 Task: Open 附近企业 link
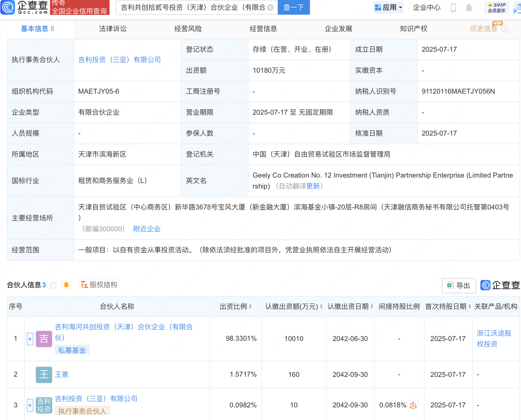click(147, 229)
